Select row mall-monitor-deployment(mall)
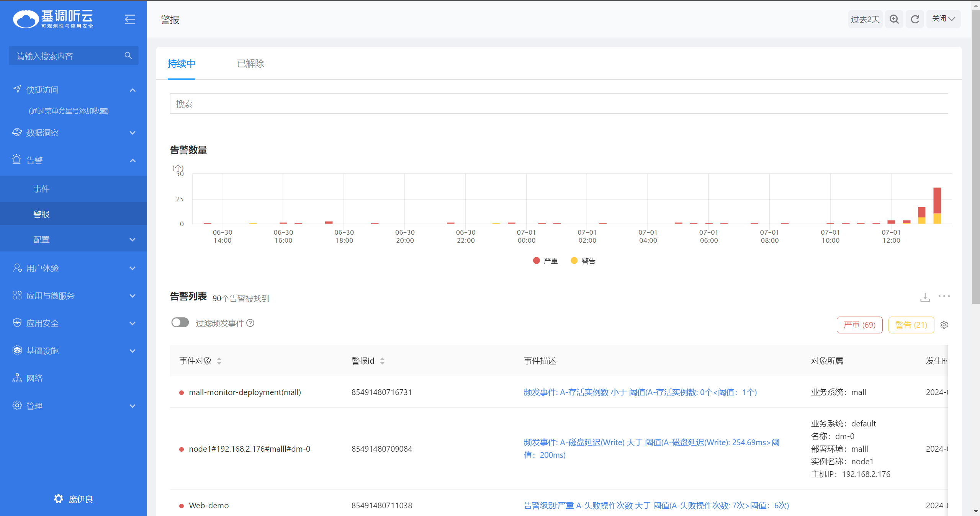The width and height of the screenshot is (980, 516). coord(559,392)
